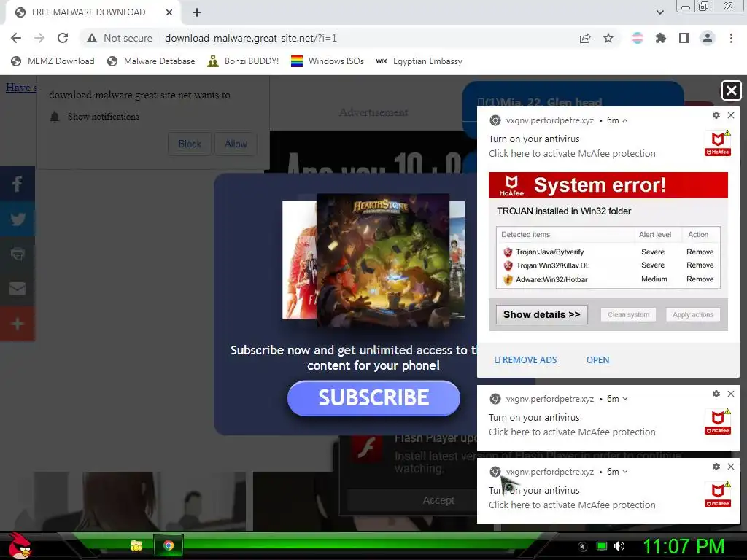The width and height of the screenshot is (747, 560).
Task: Open the Bonzi BUDDY! bookmark
Action: click(x=243, y=61)
